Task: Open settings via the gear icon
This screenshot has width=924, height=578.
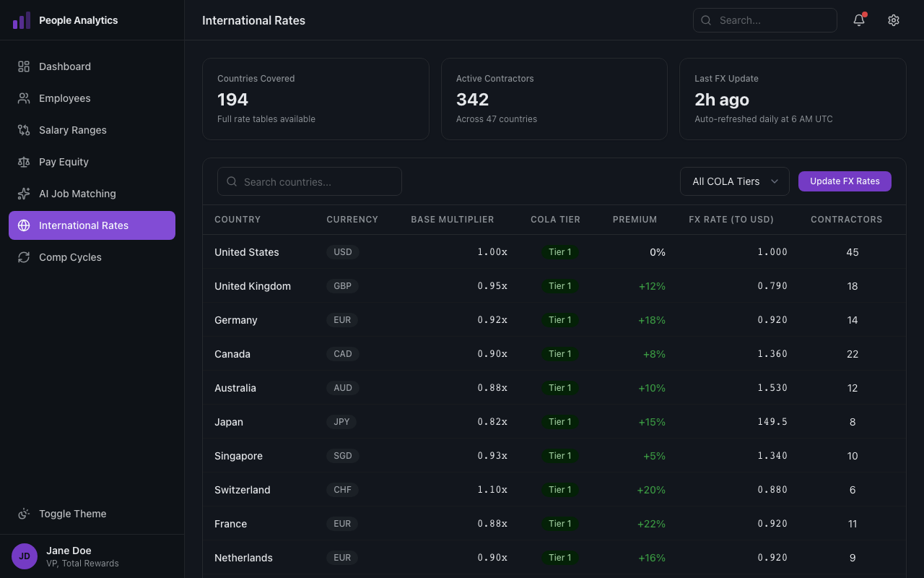Action: [894, 20]
